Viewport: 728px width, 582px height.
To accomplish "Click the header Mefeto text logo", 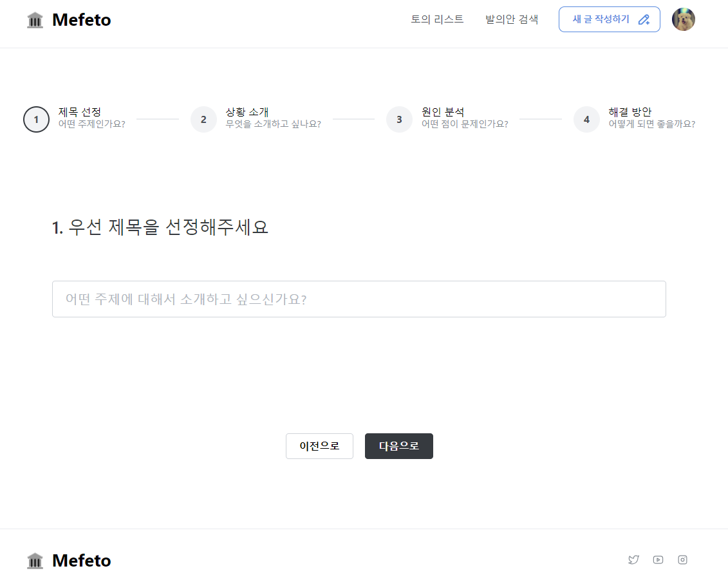I will click(82, 20).
